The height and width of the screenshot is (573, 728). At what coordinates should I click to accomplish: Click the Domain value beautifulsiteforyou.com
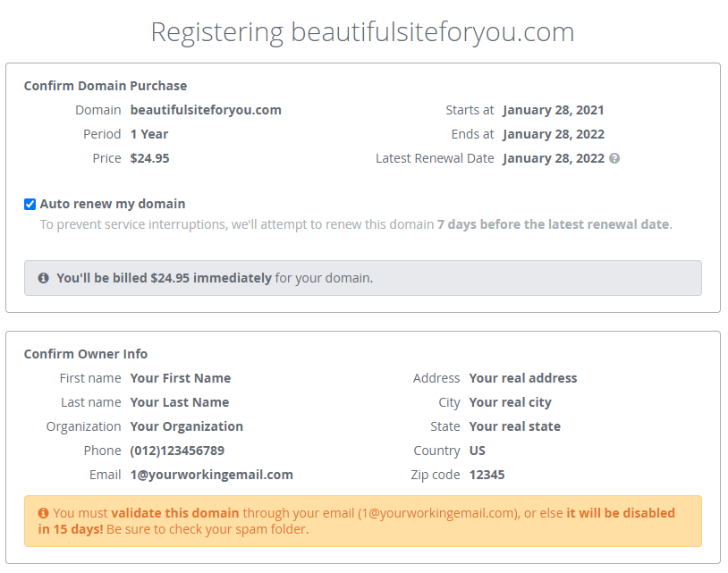[206, 110]
